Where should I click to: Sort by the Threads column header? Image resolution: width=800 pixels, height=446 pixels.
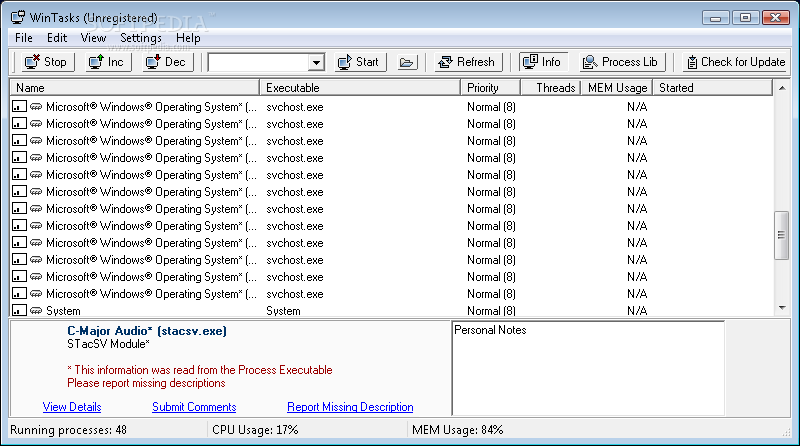coord(551,88)
